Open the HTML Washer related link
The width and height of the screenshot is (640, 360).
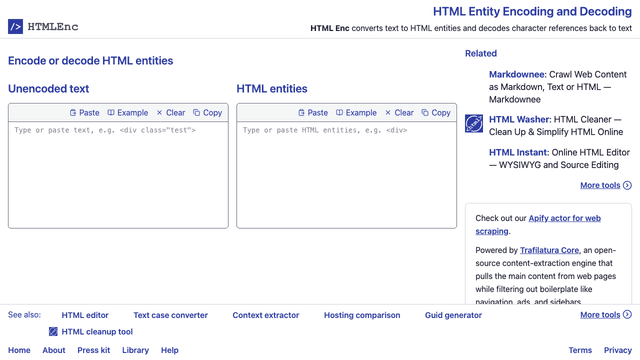(520, 120)
